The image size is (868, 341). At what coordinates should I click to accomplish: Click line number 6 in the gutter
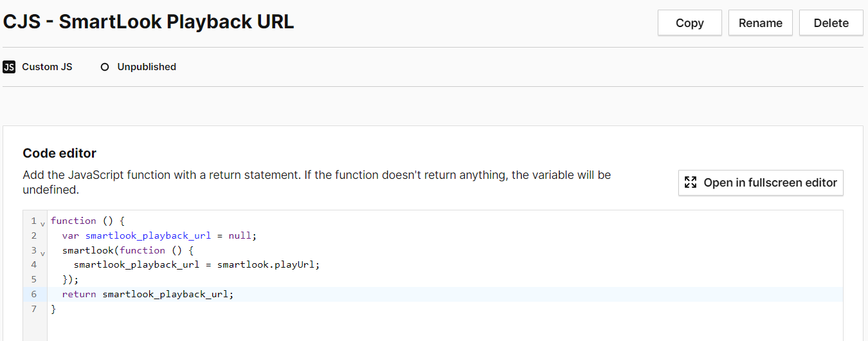(33, 294)
